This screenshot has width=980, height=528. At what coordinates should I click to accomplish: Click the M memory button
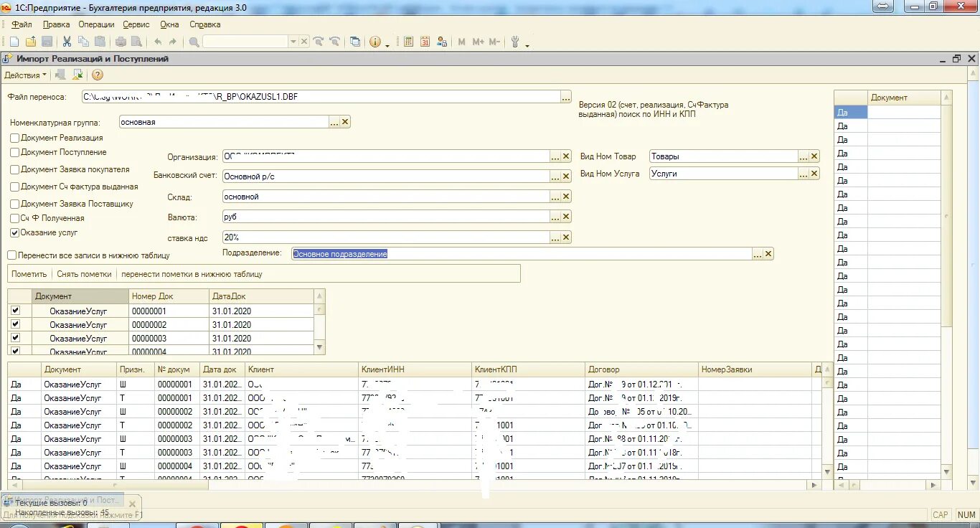pos(462,42)
